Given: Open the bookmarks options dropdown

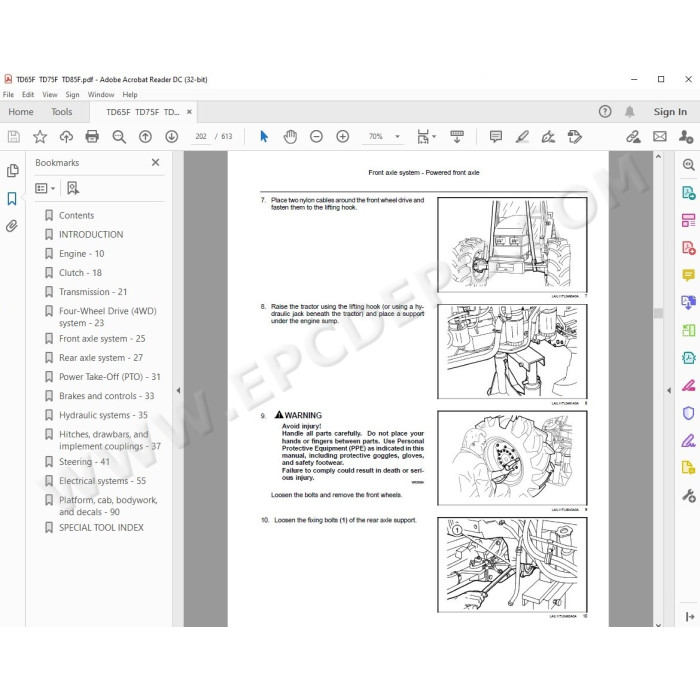Looking at the screenshot, I should (45, 188).
